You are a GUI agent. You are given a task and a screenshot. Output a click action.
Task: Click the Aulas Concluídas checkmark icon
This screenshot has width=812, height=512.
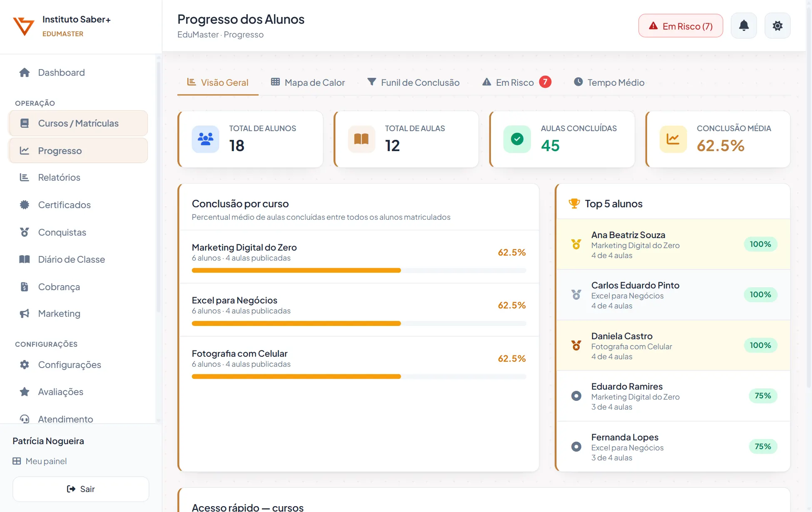tap(517, 139)
